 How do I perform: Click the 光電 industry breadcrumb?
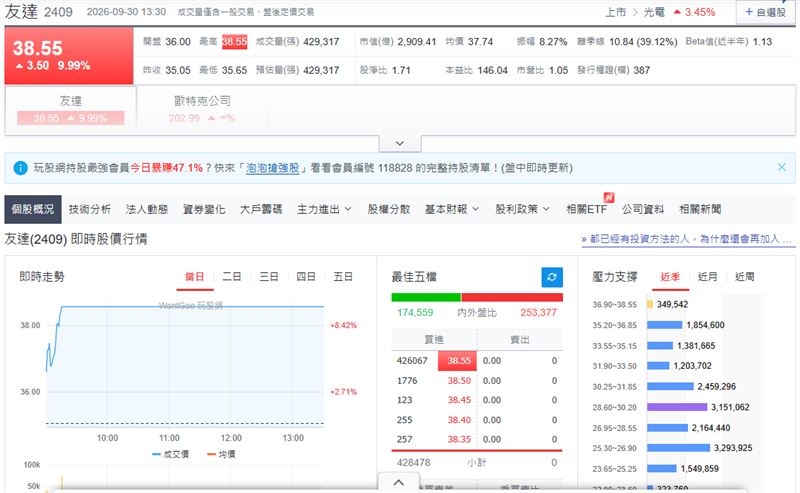pyautogui.click(x=654, y=12)
